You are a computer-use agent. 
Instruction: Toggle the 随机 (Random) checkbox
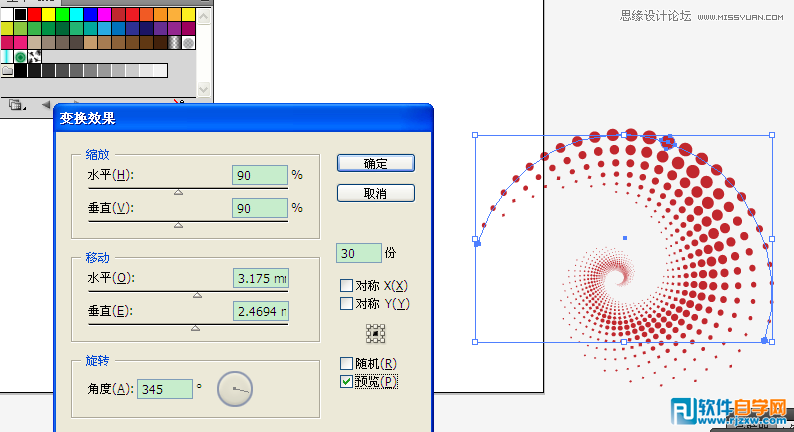click(346, 364)
